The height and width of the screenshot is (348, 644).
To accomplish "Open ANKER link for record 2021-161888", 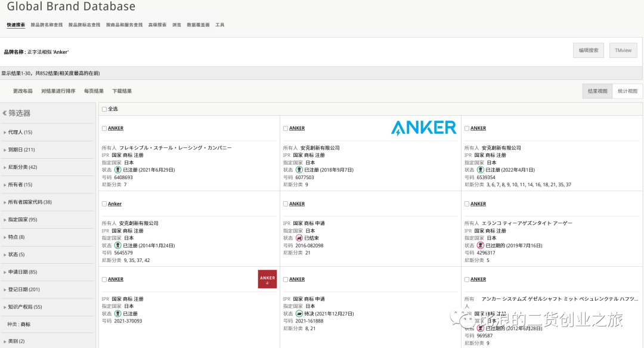I will (297, 279).
